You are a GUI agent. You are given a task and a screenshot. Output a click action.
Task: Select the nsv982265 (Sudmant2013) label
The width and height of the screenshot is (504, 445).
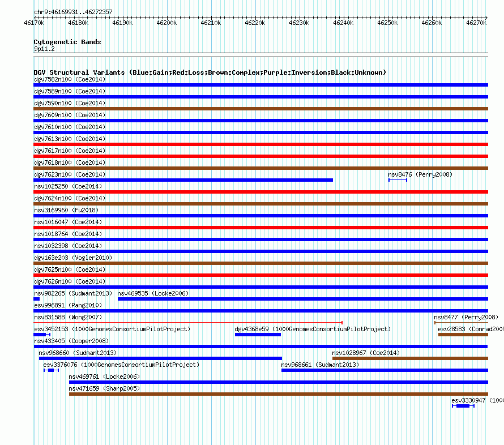tap(73, 293)
